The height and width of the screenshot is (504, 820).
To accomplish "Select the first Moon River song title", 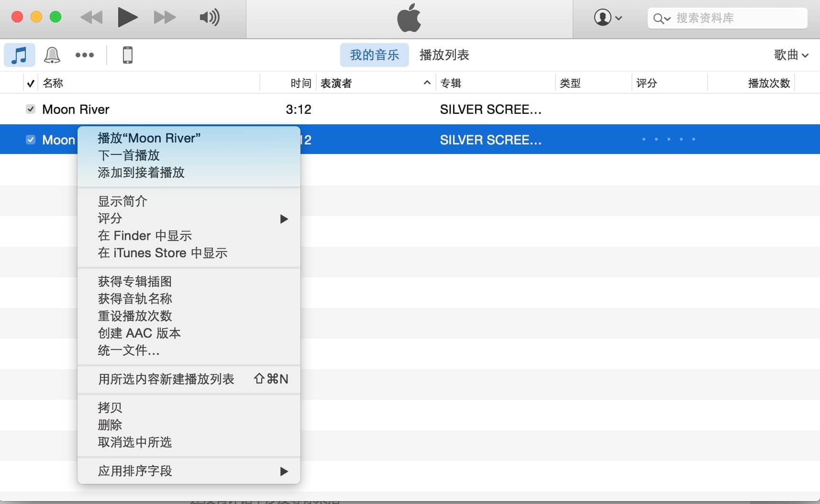I will (x=76, y=110).
